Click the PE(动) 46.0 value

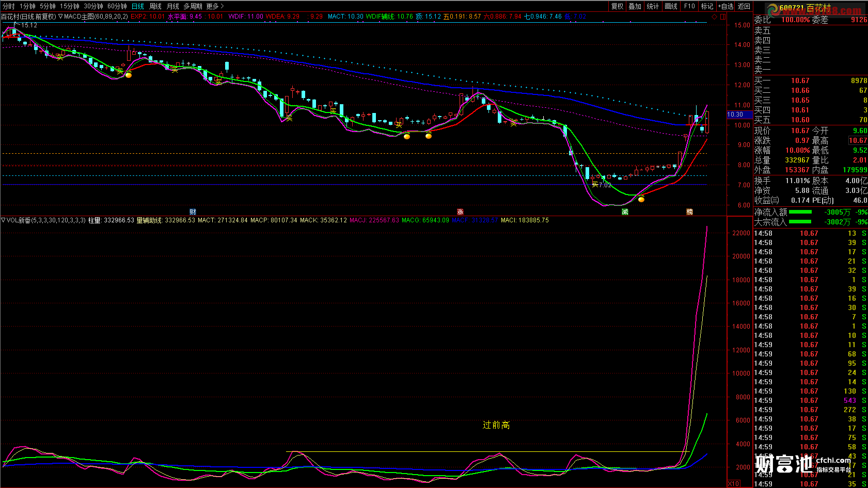[860, 200]
